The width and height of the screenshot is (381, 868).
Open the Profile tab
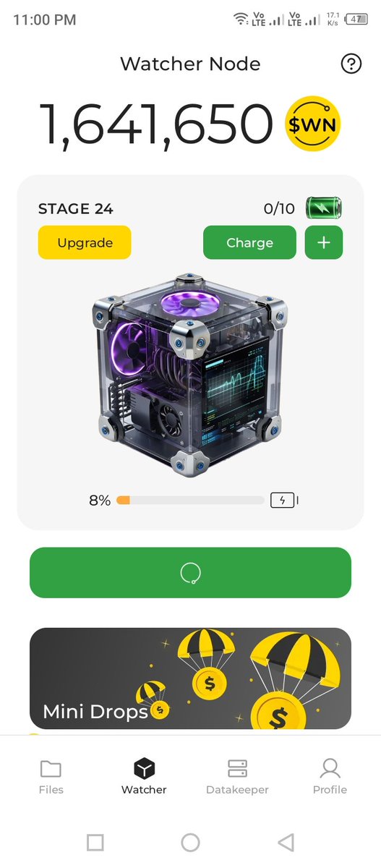pos(330,776)
